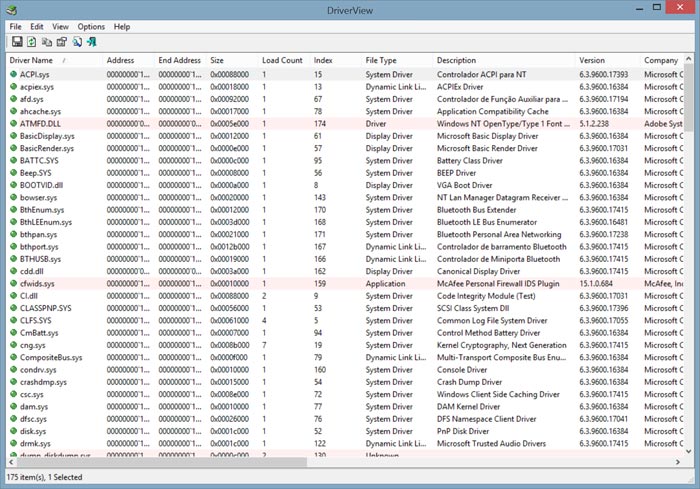
Task: Click the DriverView app icon in title bar
Action: coord(12,9)
